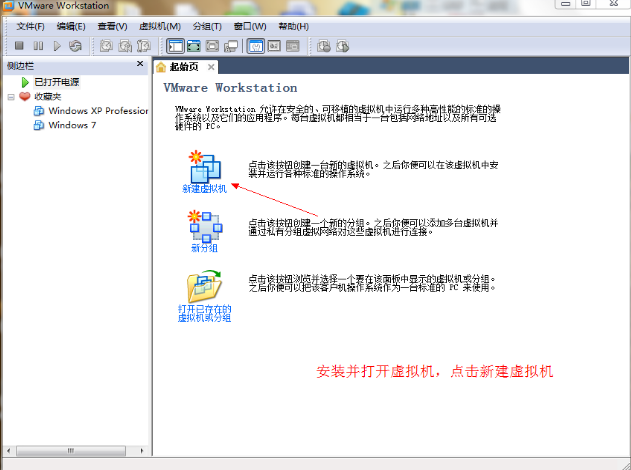Click sidebar scrollbar right arrow
631x470 pixels.
[x=141, y=451]
